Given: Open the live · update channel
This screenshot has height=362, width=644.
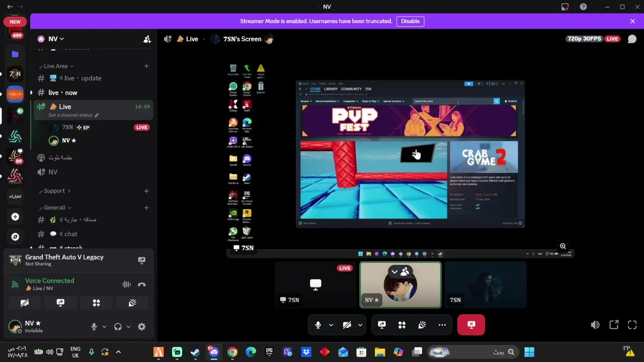Looking at the screenshot, I should (x=94, y=78).
